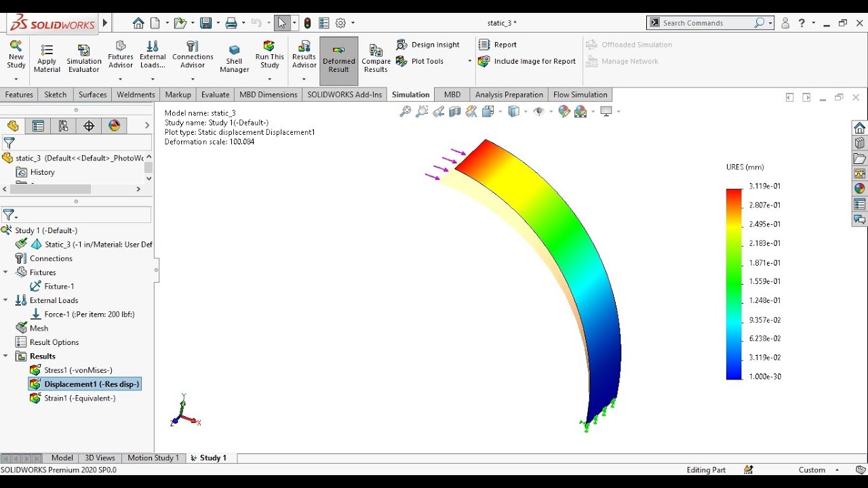Open the Connections Advisor dropdown arrow
Image resolution: width=868 pixels, height=488 pixels.
pyautogui.click(x=193, y=79)
